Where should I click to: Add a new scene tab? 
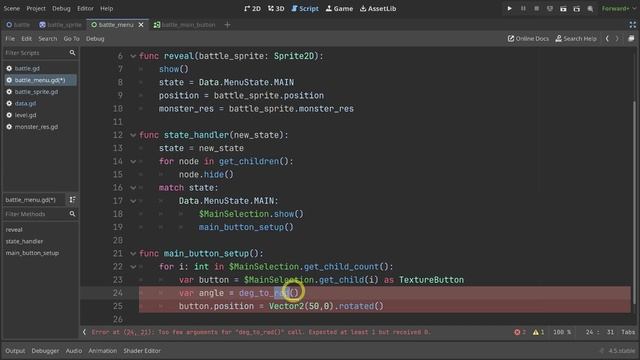pos(227,25)
